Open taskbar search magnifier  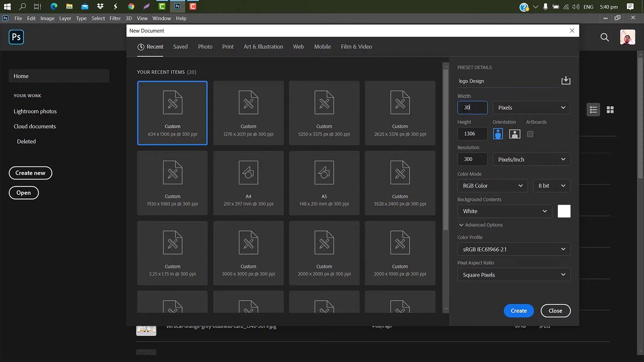[x=23, y=7]
